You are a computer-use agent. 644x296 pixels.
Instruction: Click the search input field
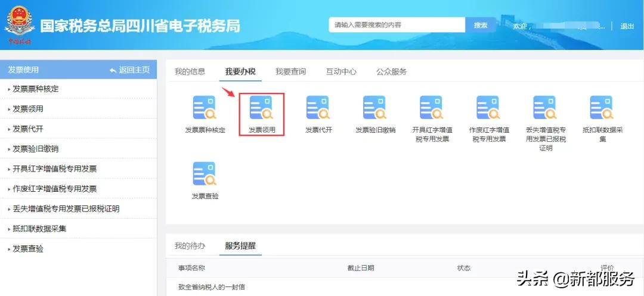(397, 25)
